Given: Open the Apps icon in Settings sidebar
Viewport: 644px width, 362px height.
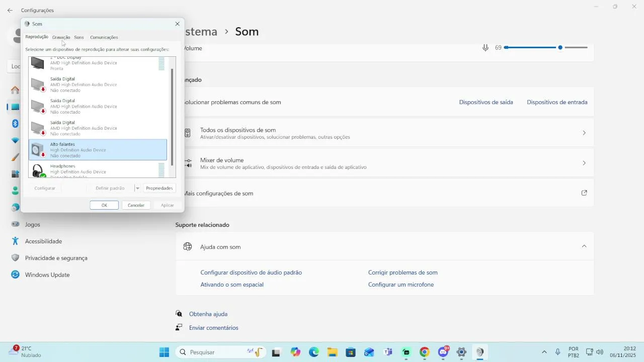Looking at the screenshot, I should point(15,174).
